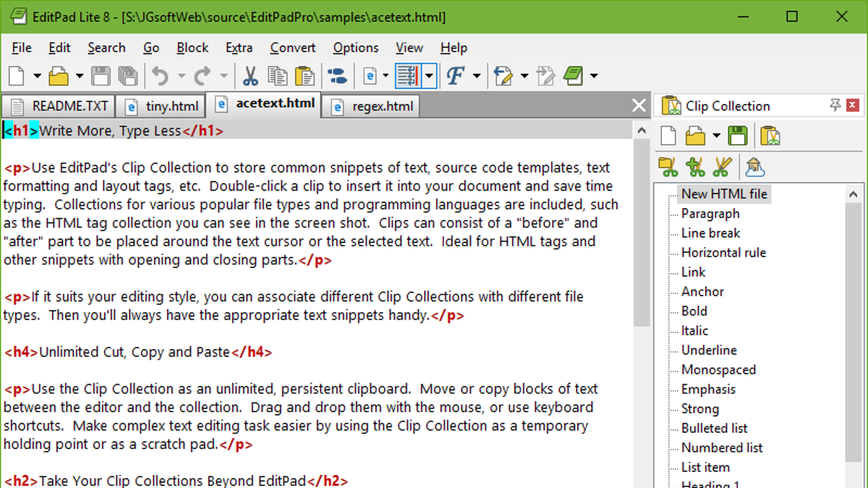
Task: Open dropdown arrow beside the font F icon
Action: click(x=477, y=76)
